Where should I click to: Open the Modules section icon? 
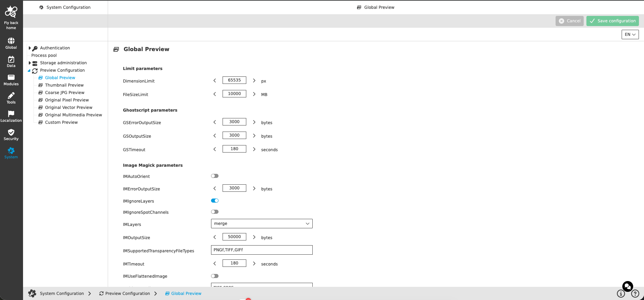click(11, 77)
